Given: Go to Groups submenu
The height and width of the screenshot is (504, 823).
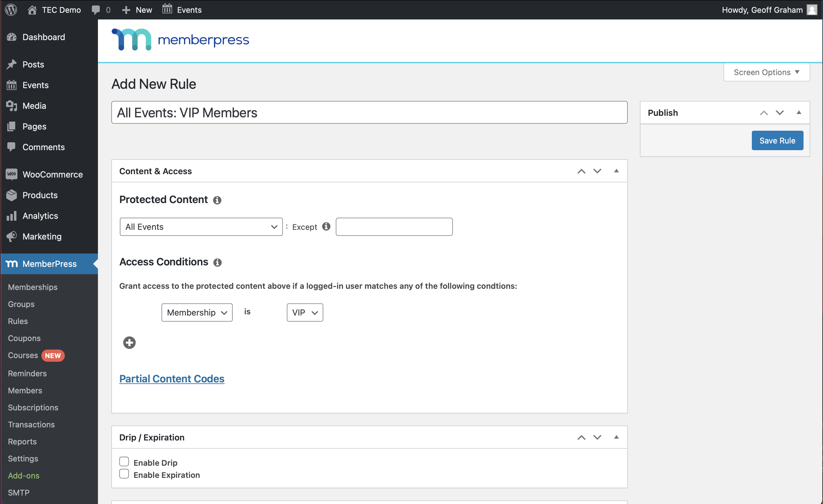Looking at the screenshot, I should [x=21, y=304].
